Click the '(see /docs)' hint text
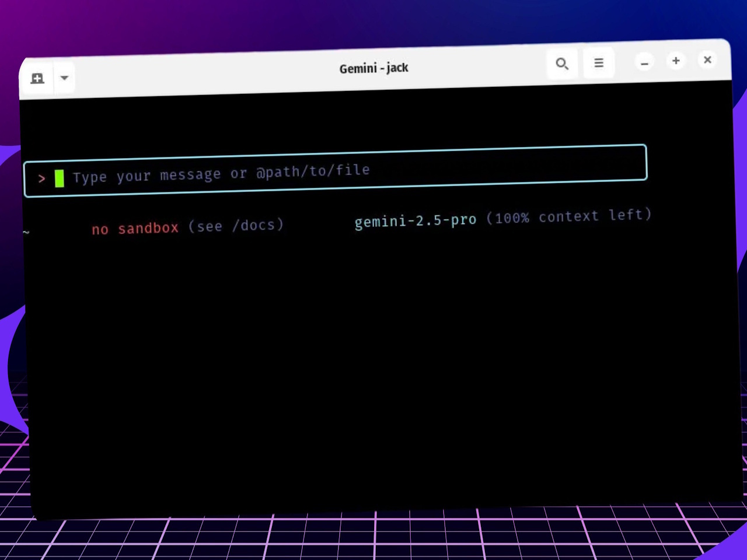 point(236,226)
